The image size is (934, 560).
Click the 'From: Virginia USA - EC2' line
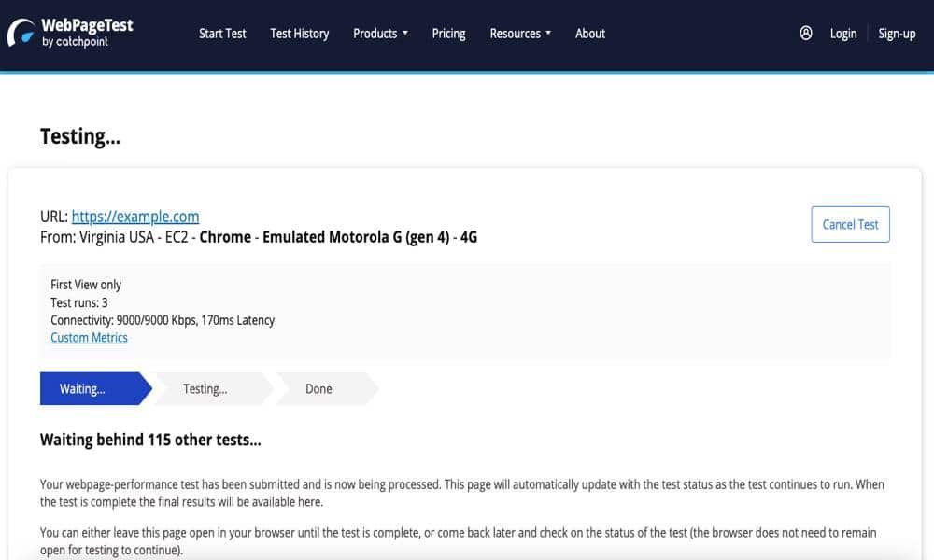point(259,237)
